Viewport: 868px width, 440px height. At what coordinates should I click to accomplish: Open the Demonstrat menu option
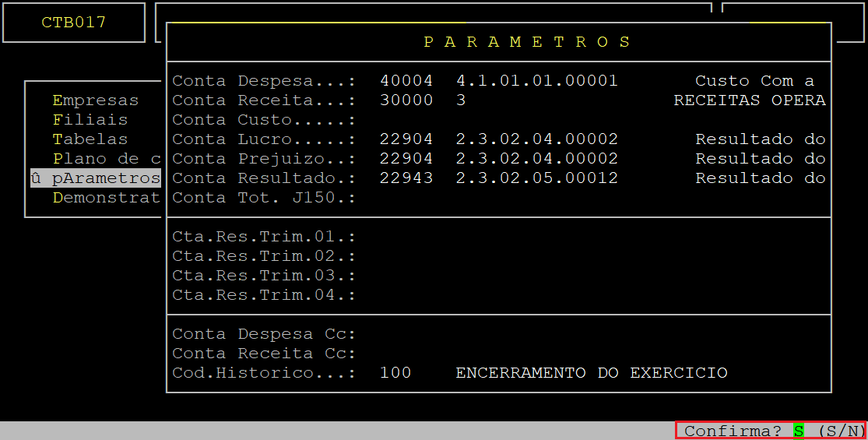(106, 198)
